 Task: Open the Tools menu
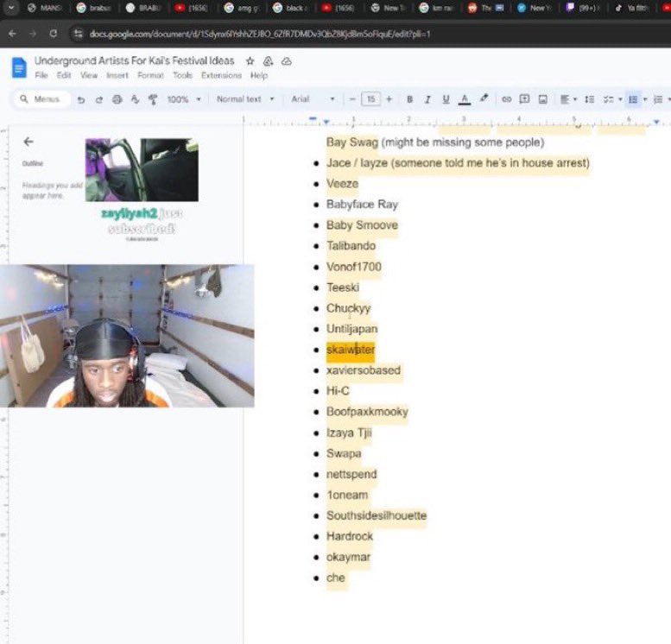click(183, 75)
